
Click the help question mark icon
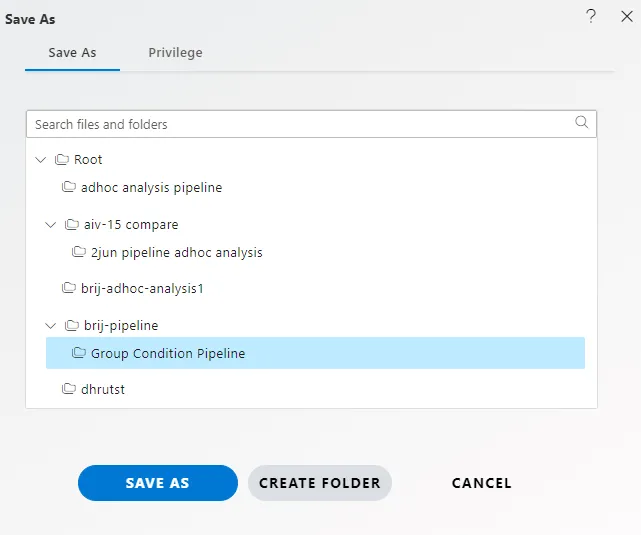click(591, 16)
